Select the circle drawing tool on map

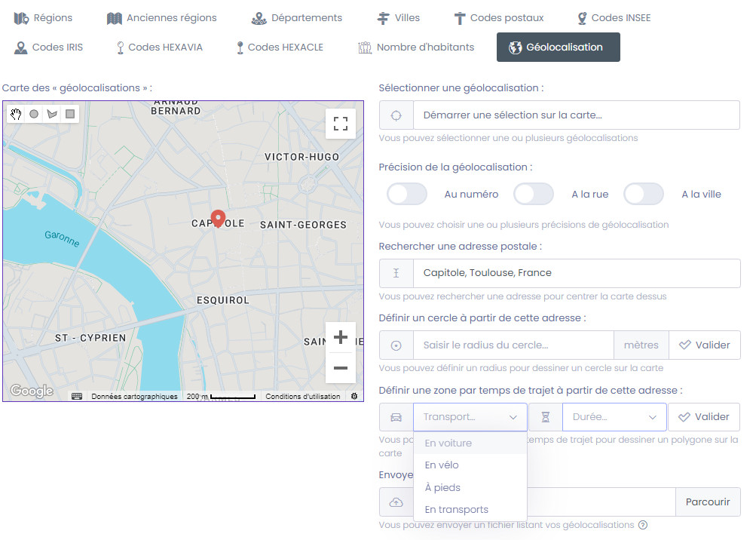click(x=34, y=114)
